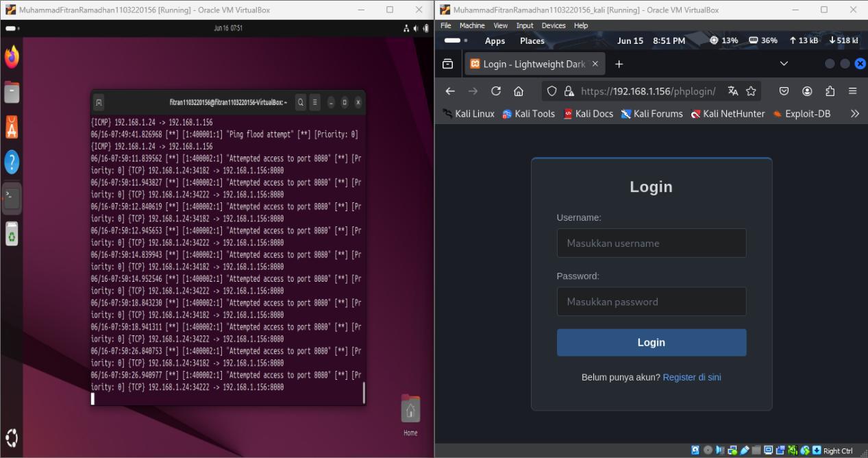868x458 pixels.
Task: Open the Devices menu in VirtualBox
Action: (x=554, y=25)
